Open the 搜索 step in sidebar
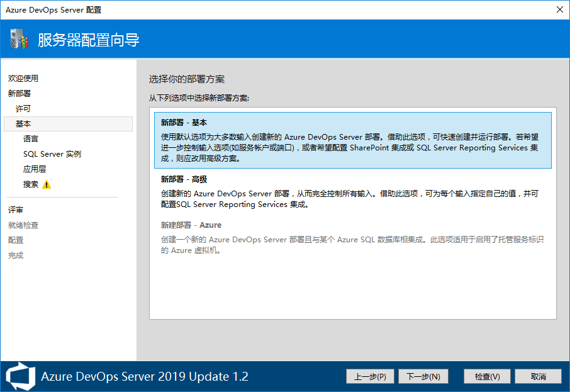The height and width of the screenshot is (392, 570). [31, 184]
